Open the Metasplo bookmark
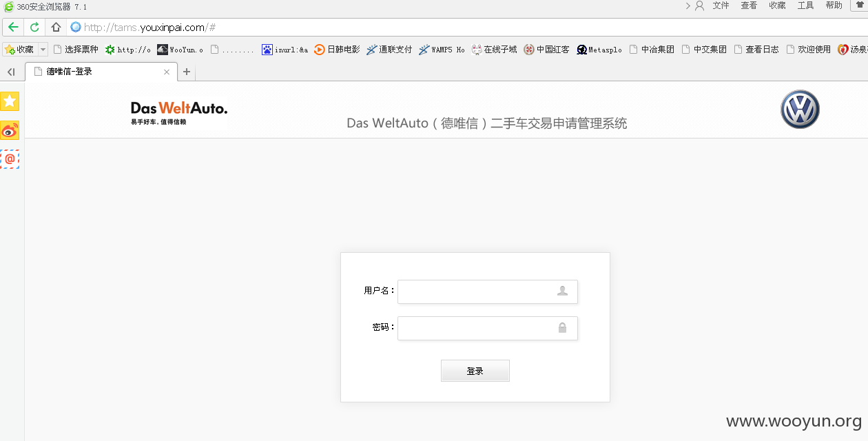Image resolution: width=868 pixels, height=441 pixels. coord(599,50)
